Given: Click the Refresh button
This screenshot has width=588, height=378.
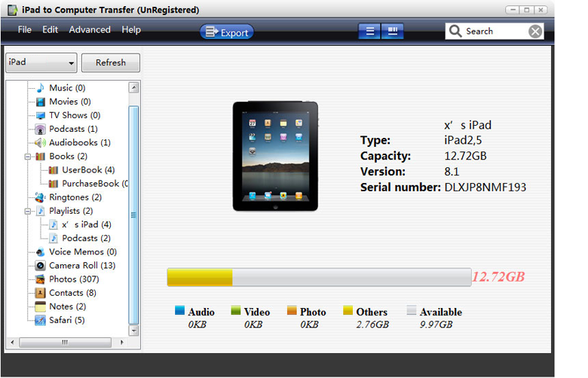Looking at the screenshot, I should coord(111,62).
